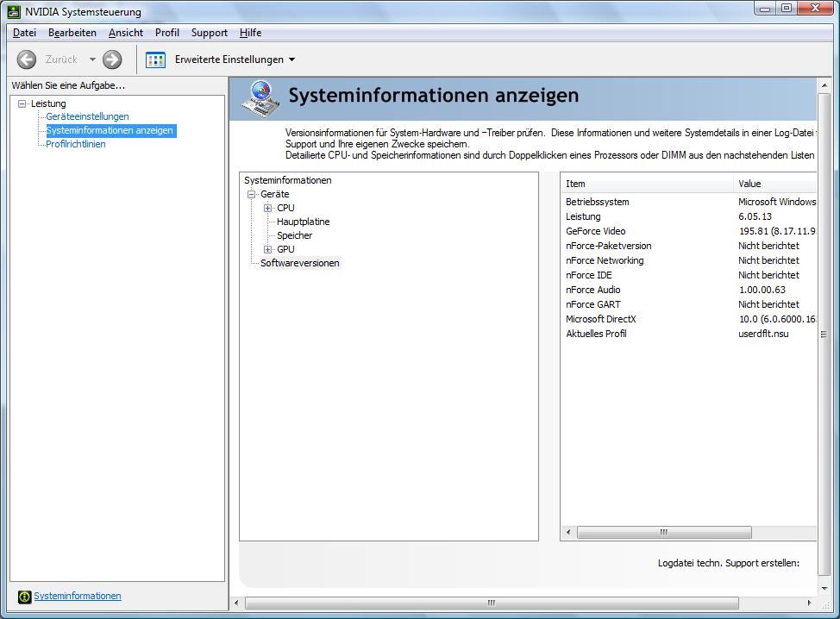The width and height of the screenshot is (840, 619).
Task: Select the Hauptplatine tree item
Action: point(304,222)
